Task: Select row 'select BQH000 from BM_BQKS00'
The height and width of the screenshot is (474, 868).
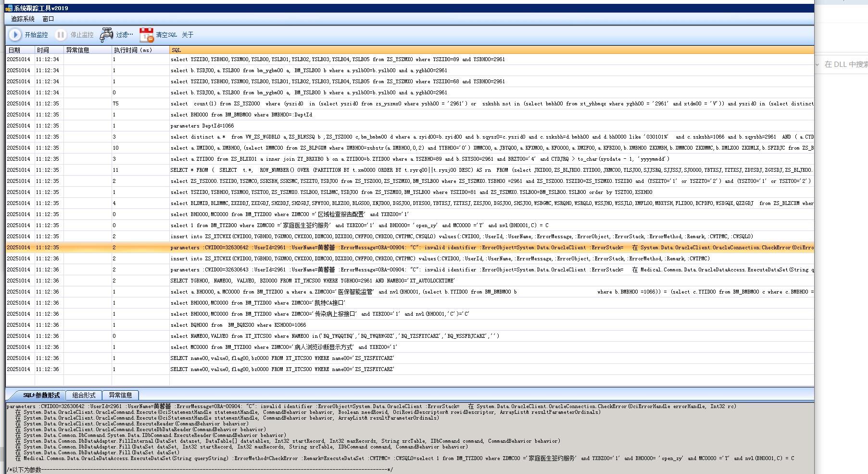Action: [410, 325]
